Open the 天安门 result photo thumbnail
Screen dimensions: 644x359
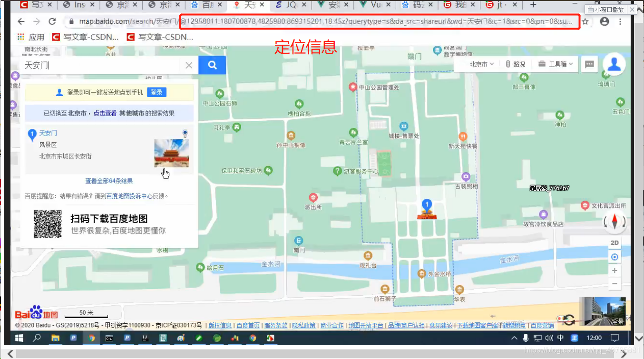(x=171, y=153)
